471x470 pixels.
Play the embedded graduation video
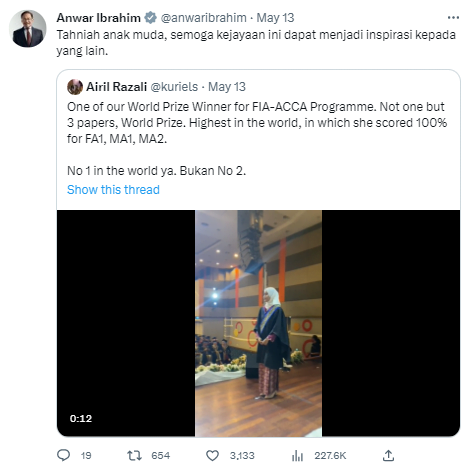coord(258,323)
